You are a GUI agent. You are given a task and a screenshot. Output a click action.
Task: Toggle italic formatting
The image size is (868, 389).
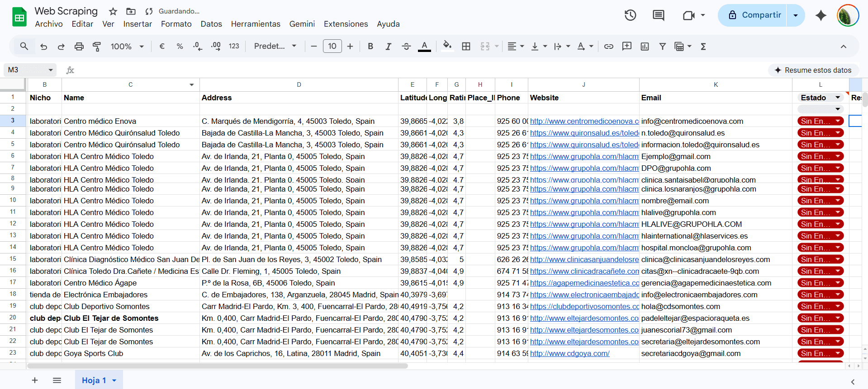[388, 47]
